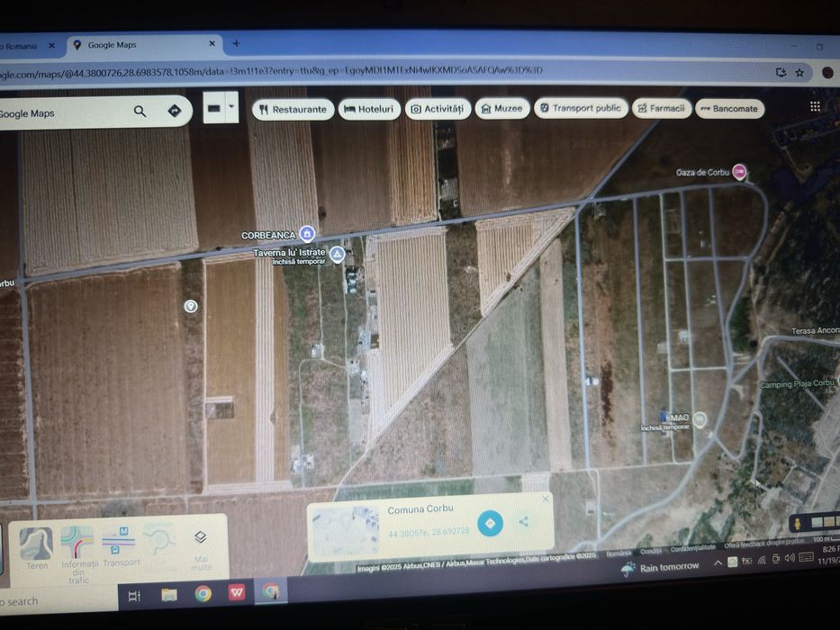Screen dimensions: 840x630
Task: Grab the Street View pegman icon
Action: (798, 524)
